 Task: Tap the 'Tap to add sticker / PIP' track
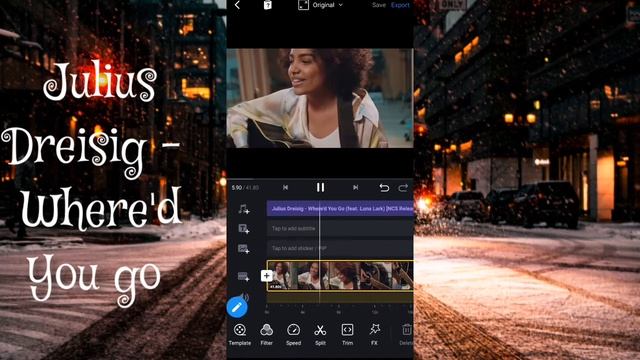point(340,248)
